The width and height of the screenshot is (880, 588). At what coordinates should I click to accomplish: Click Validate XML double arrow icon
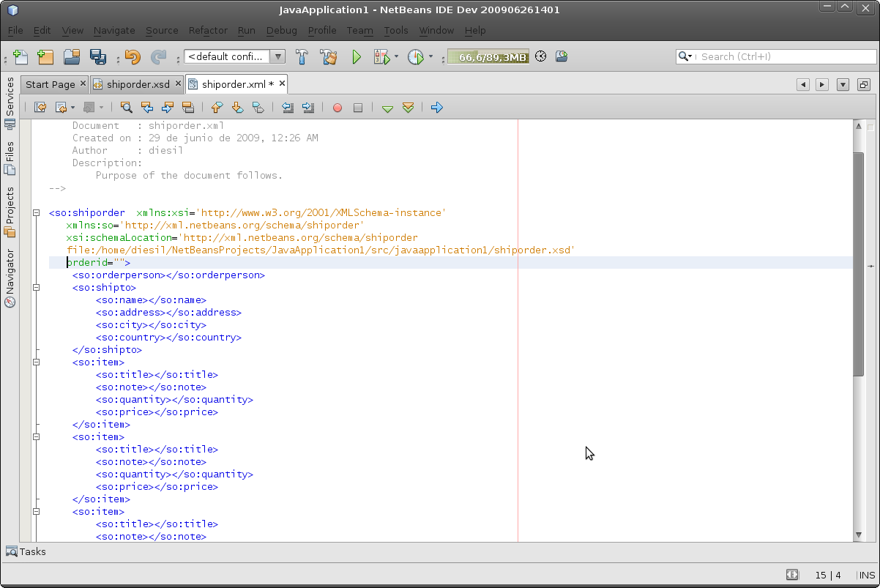pyautogui.click(x=409, y=108)
